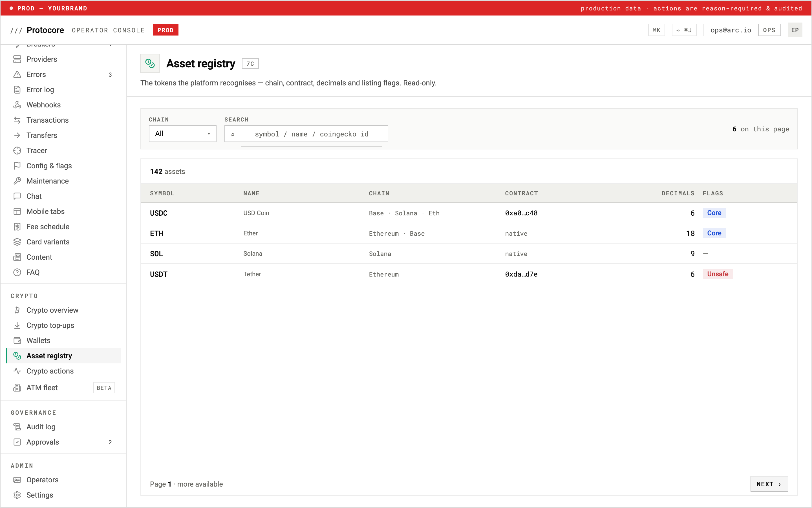Click the Crypto top-ups download icon
812x508 pixels.
tap(17, 325)
